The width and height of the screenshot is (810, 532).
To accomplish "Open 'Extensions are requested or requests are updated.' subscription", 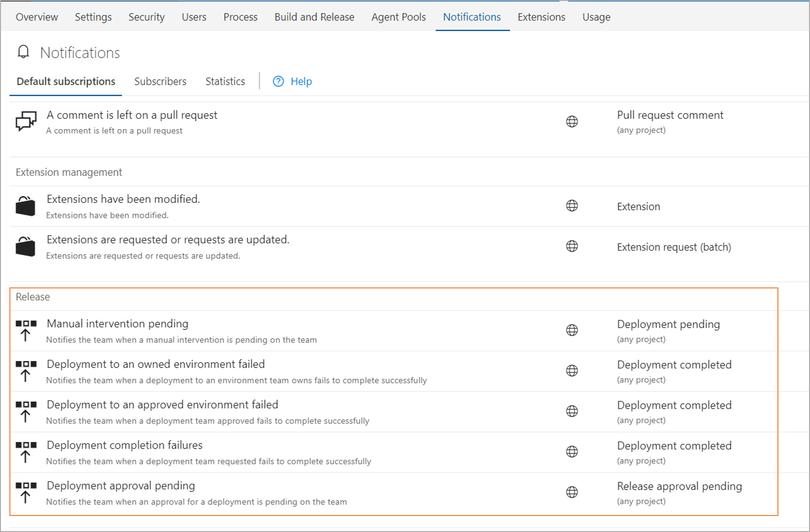I will click(168, 239).
